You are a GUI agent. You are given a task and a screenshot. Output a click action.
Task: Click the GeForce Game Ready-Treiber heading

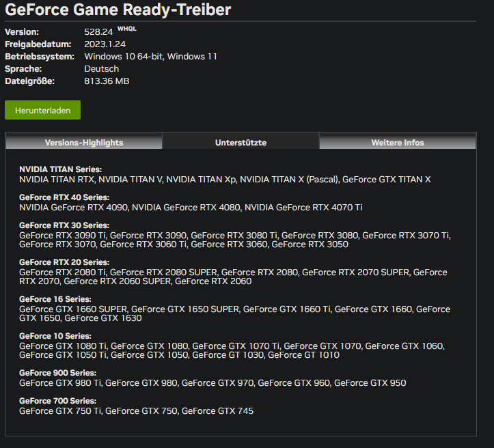click(118, 10)
